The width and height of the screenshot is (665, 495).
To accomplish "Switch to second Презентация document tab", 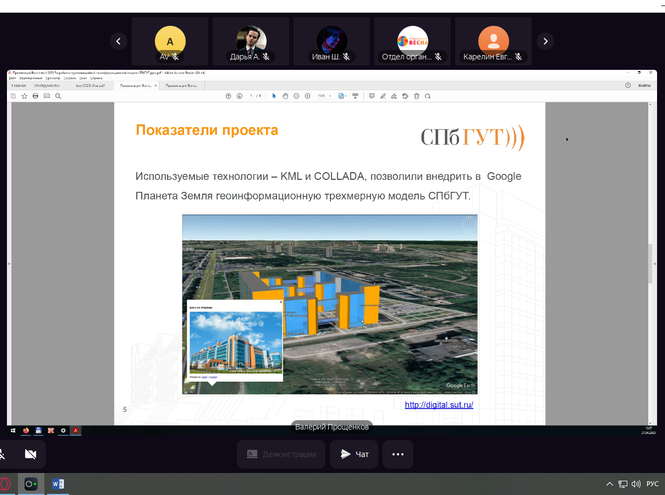I will coord(182,86).
